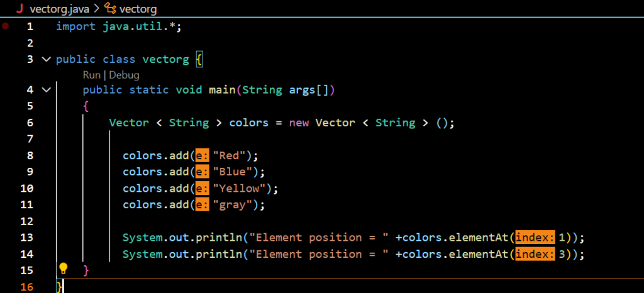644x293 pixels.
Task: Click the Debug code lens link
Action: point(124,75)
